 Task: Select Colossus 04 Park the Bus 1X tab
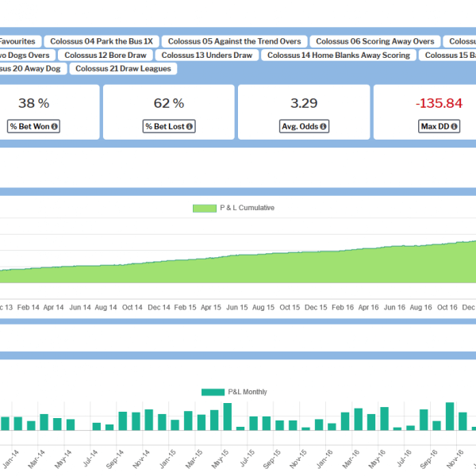coord(102,41)
